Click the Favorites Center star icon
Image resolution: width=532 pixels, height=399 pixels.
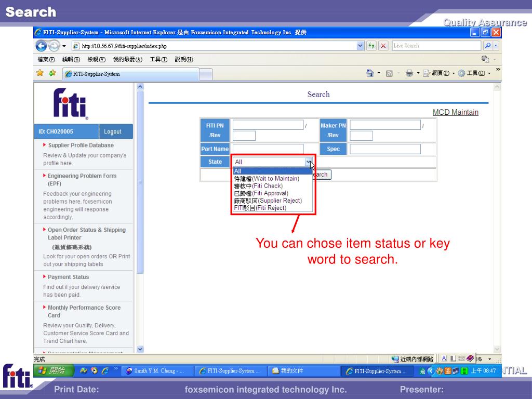pos(40,73)
